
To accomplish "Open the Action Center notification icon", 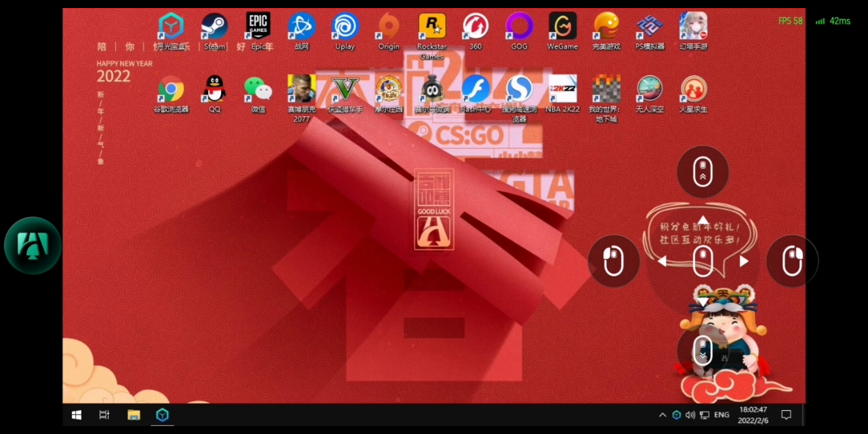I will (x=786, y=415).
